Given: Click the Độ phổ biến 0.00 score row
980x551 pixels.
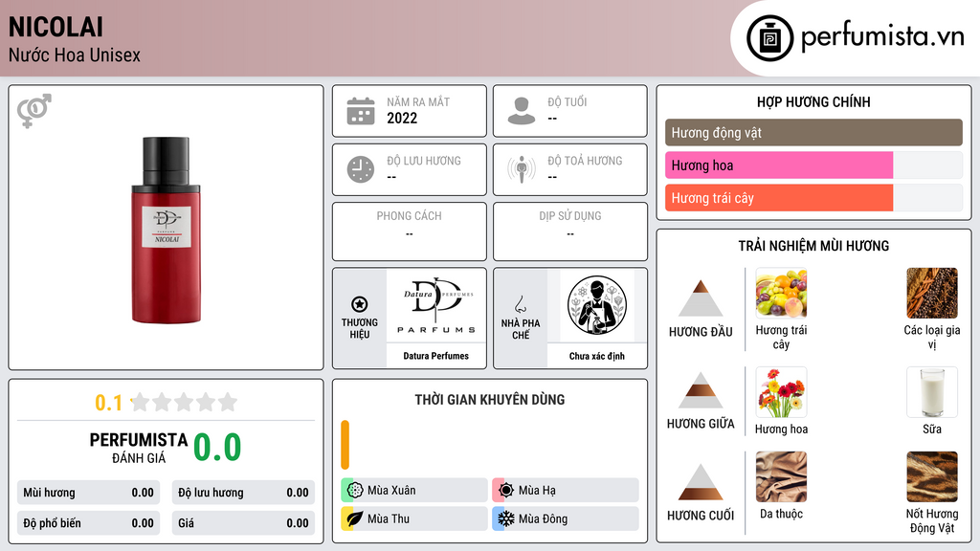Looking at the screenshot, I should 88,523.
